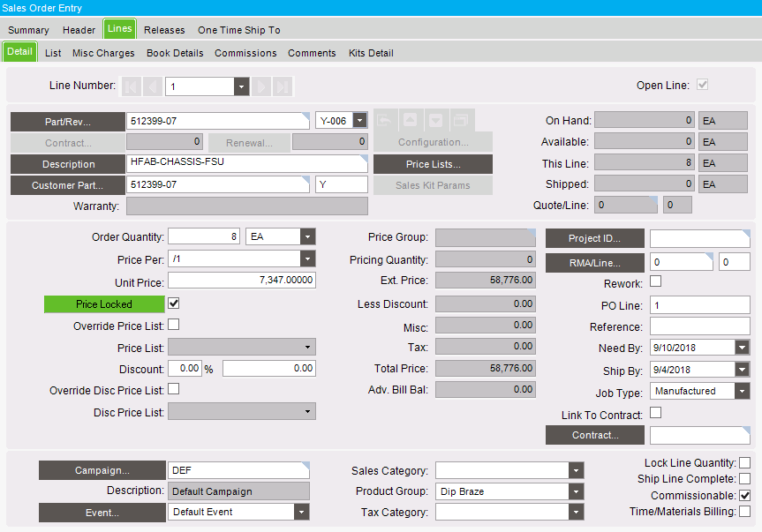Enable Ship Line Complete checkbox
Screen dimensions: 762x532
(x=744, y=478)
